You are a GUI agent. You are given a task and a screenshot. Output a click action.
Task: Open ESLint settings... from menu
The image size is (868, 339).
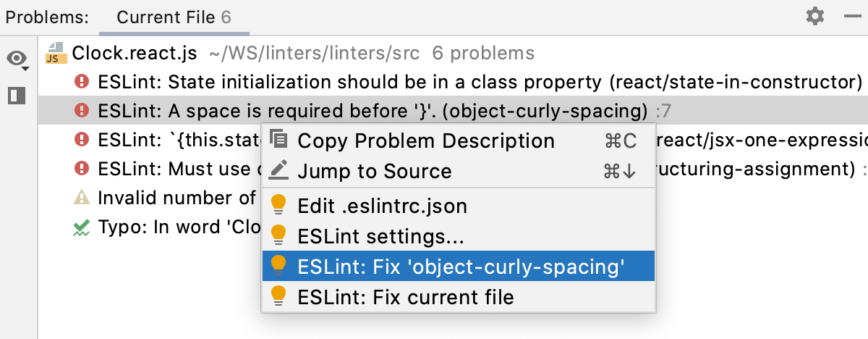(380, 236)
